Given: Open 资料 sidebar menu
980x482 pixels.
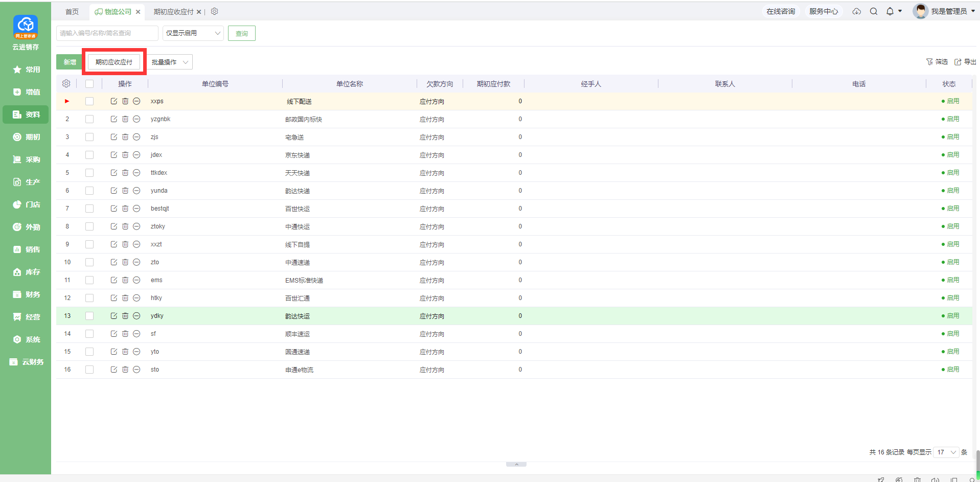Looking at the screenshot, I should click(26, 114).
